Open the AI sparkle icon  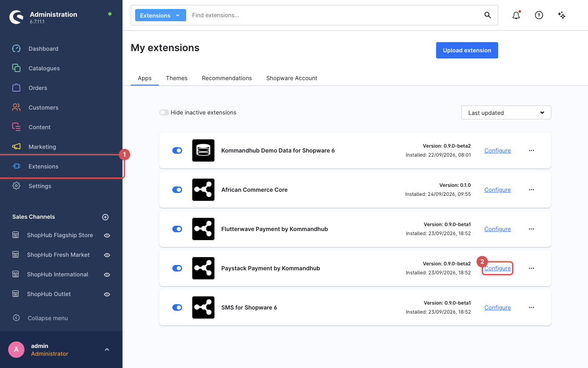(x=562, y=15)
